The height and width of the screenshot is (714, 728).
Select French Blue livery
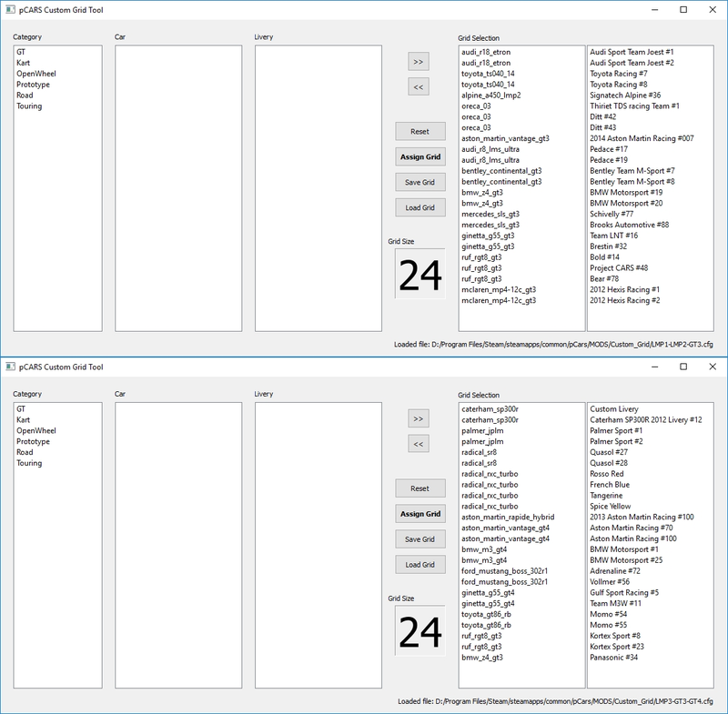coord(610,485)
